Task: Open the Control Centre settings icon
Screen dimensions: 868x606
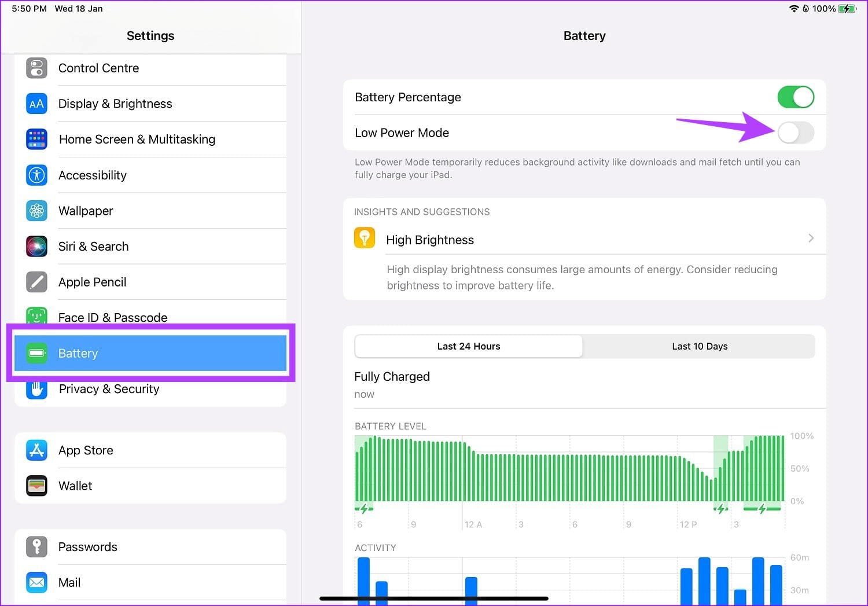Action: 36,68
